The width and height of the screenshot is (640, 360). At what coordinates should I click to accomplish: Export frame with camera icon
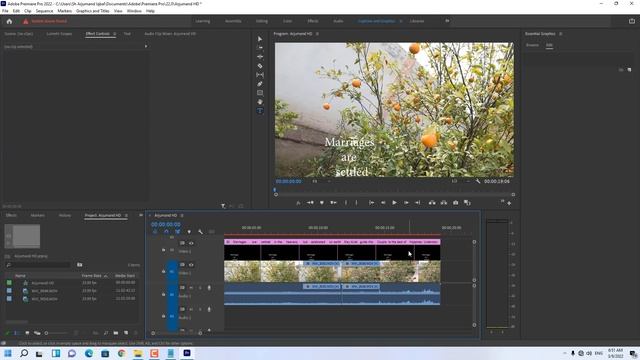coord(456,202)
